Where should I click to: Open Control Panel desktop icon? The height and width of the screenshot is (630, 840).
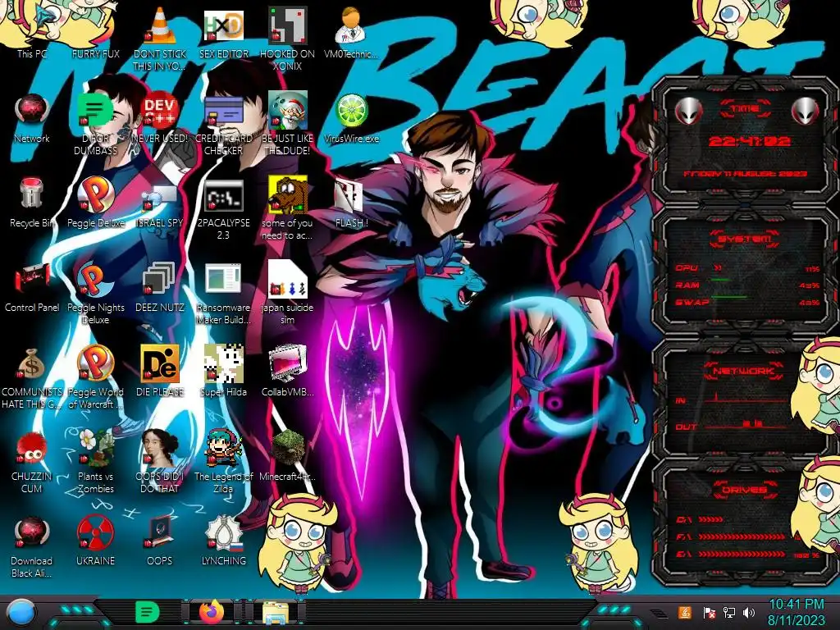32,287
